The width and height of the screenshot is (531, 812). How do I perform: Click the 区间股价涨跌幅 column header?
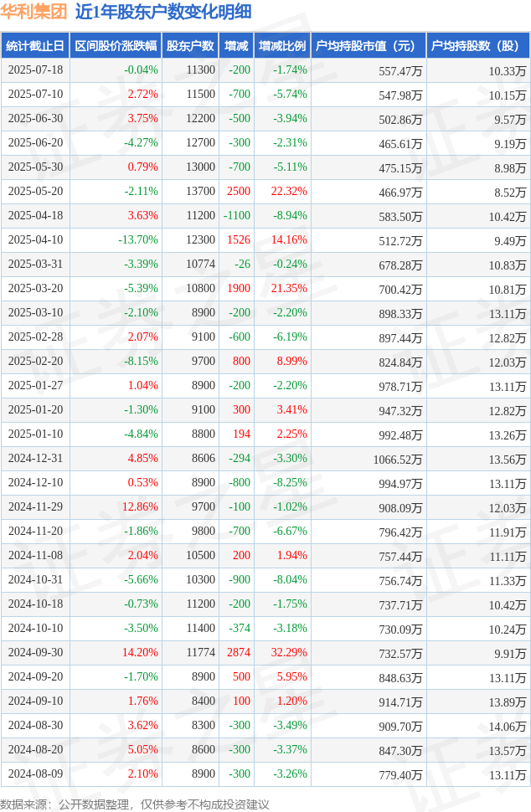point(116,45)
